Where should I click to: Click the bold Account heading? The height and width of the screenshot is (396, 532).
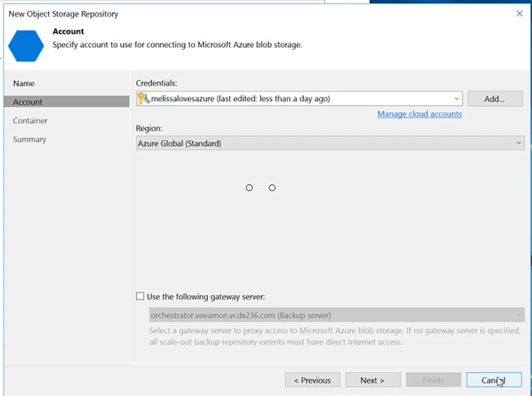coord(68,31)
